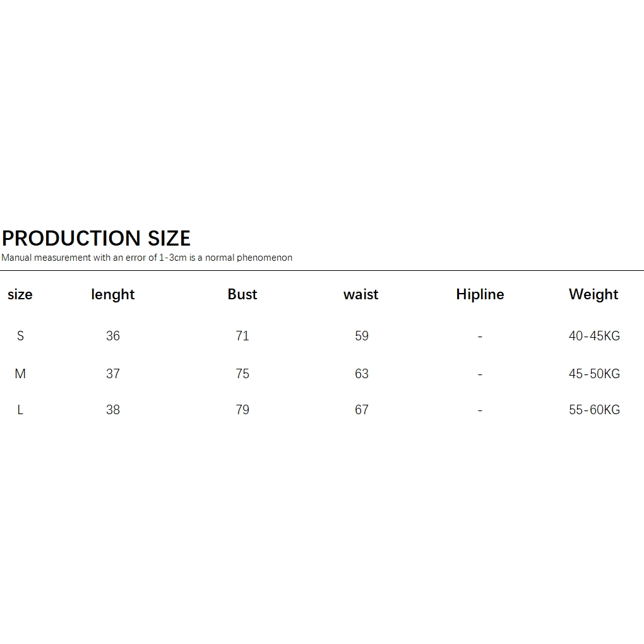Select the S size row label
Image resolution: width=644 pixels, height=644 pixels.
(x=20, y=336)
